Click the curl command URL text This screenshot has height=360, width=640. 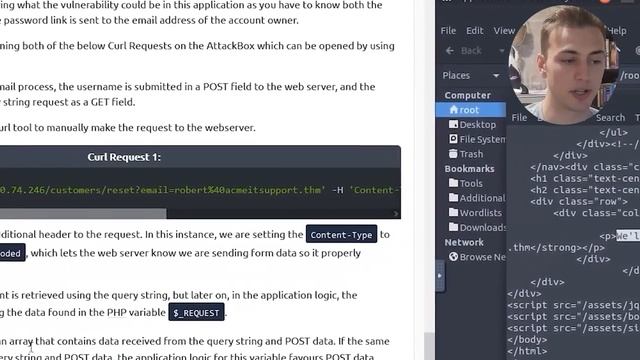pyautogui.click(x=162, y=190)
